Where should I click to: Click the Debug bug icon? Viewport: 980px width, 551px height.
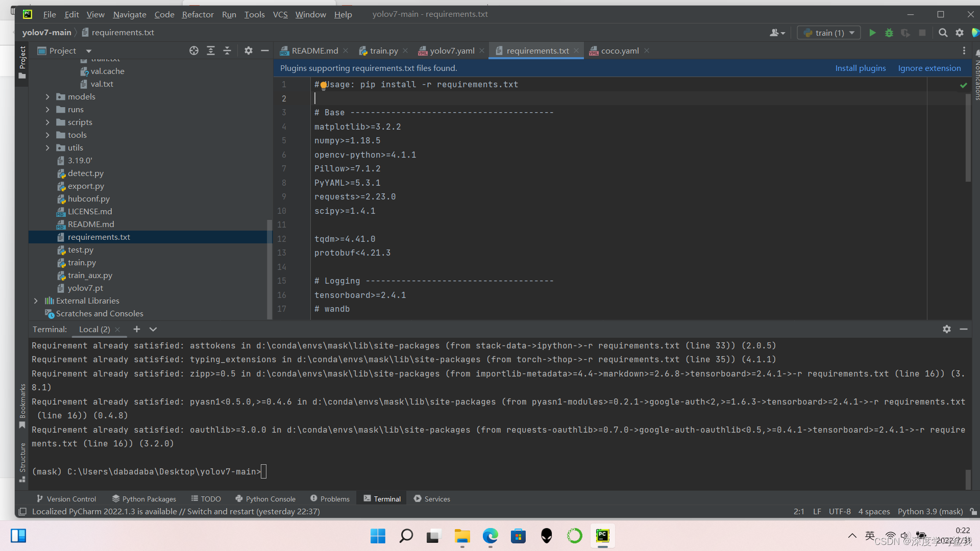coord(889,33)
